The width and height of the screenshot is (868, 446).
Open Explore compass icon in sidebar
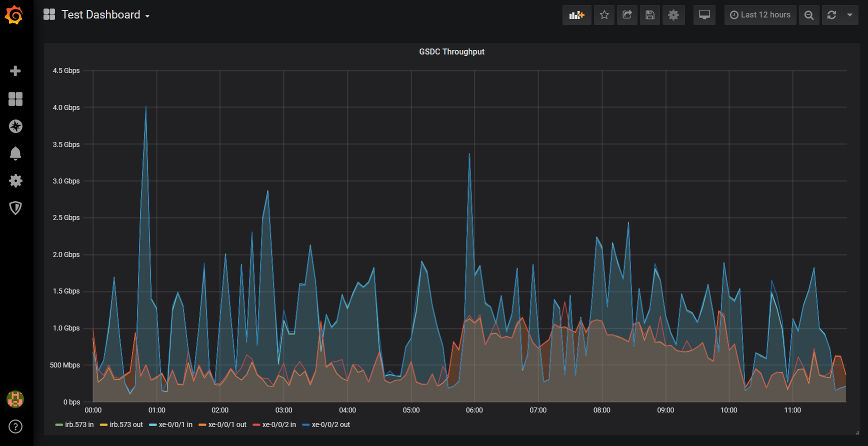[x=15, y=126]
